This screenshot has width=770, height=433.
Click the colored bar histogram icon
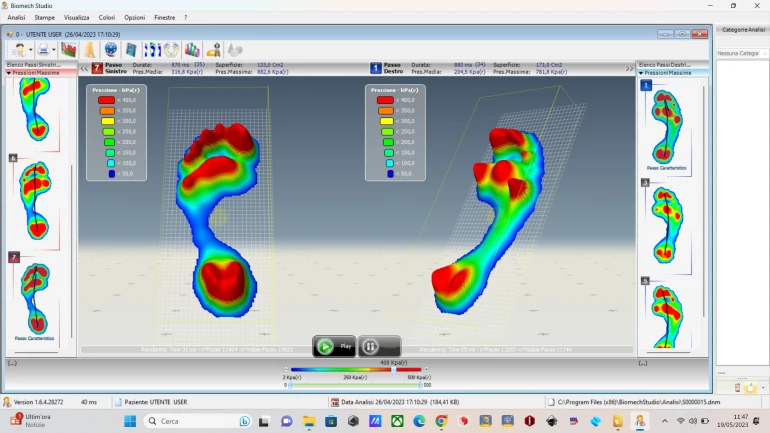192,49
